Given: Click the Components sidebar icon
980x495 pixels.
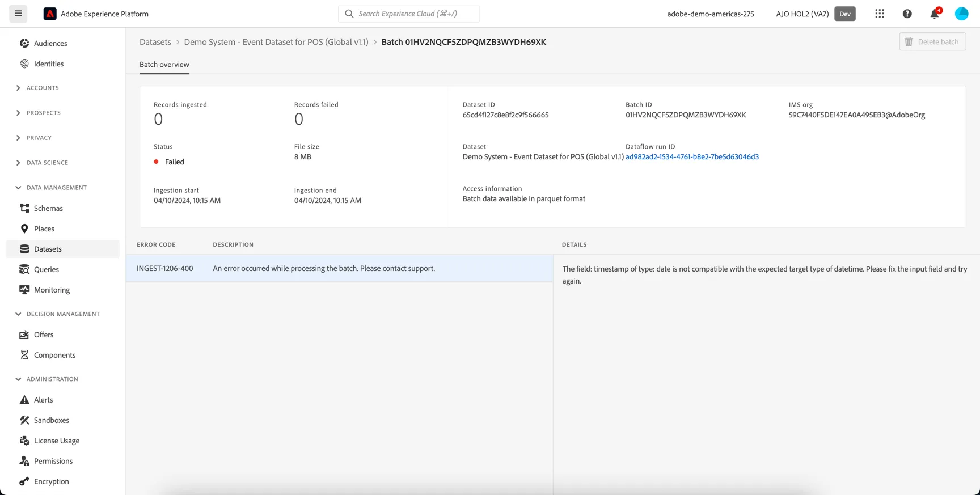Looking at the screenshot, I should [x=24, y=355].
